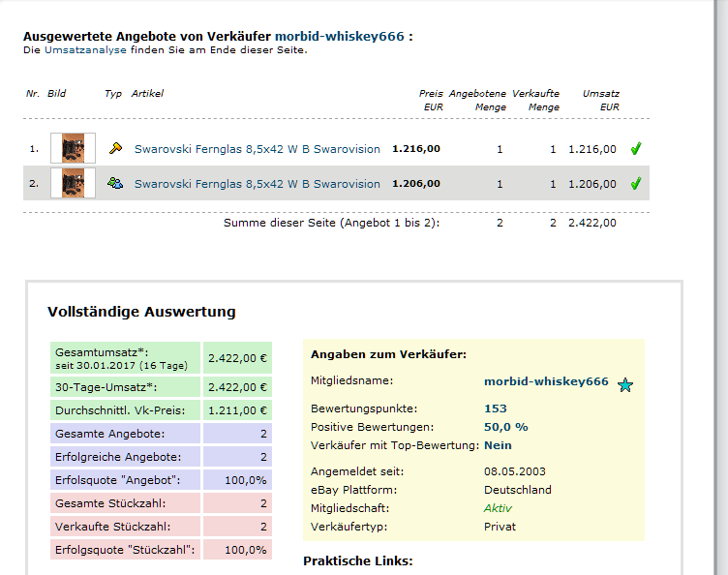Screen dimensions: 728x575
Task: Click the 30-Tage-Umsatz value 2.422,00 €
Action: [x=237, y=387]
